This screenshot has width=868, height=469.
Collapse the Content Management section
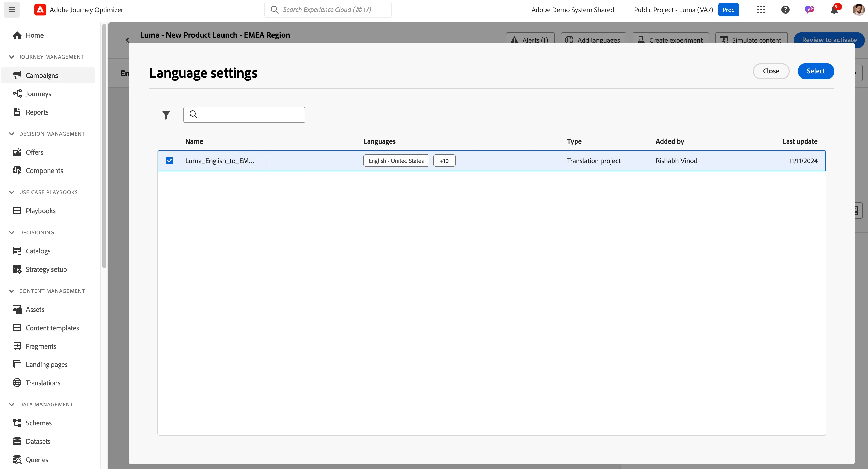[x=12, y=291]
